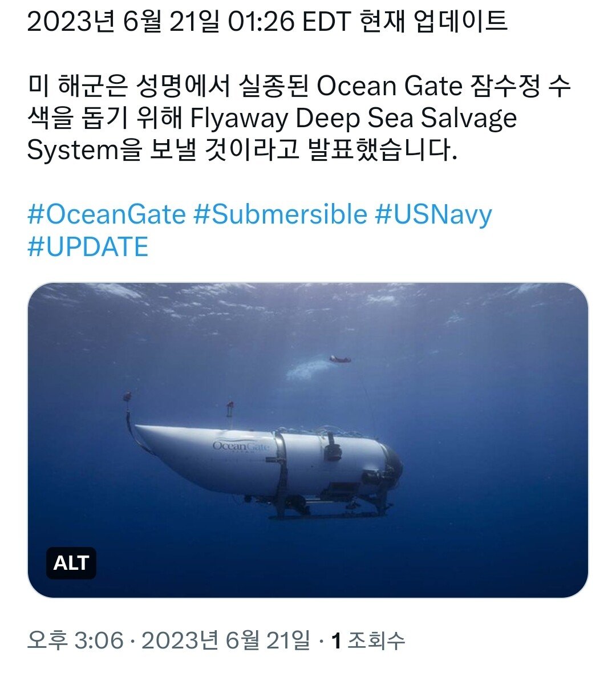Click the 오후 3:06 post timestamp
Viewport: 616px width, 673px height.
coord(75,641)
